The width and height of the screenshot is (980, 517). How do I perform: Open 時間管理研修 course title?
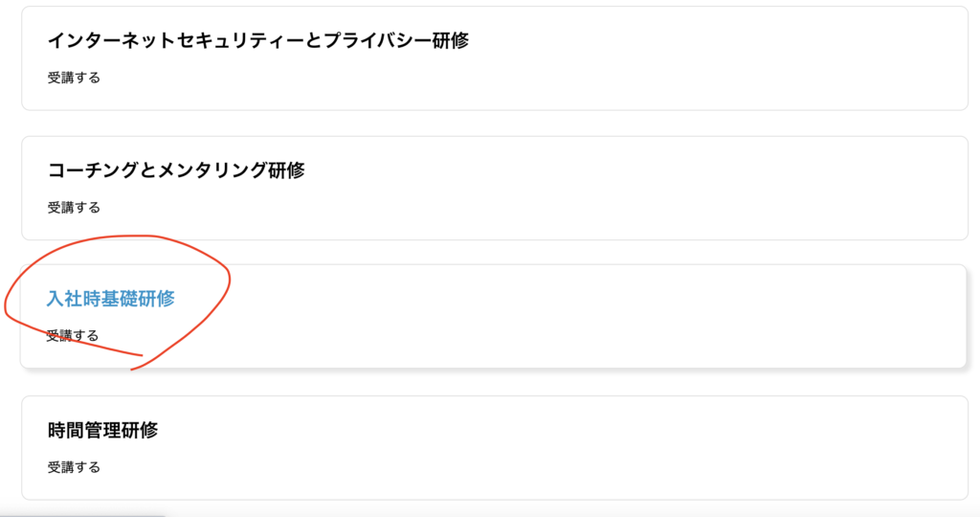(102, 430)
